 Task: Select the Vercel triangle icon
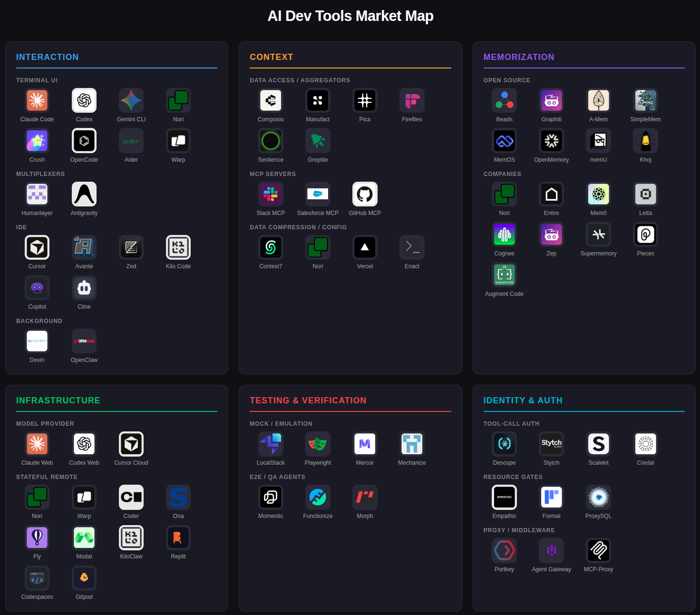pos(365,247)
